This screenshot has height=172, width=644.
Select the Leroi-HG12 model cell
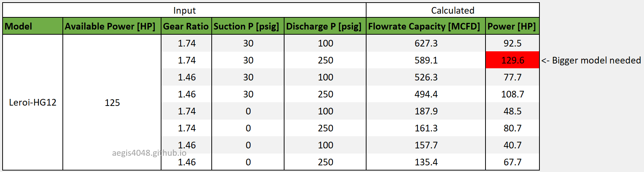pos(33,102)
